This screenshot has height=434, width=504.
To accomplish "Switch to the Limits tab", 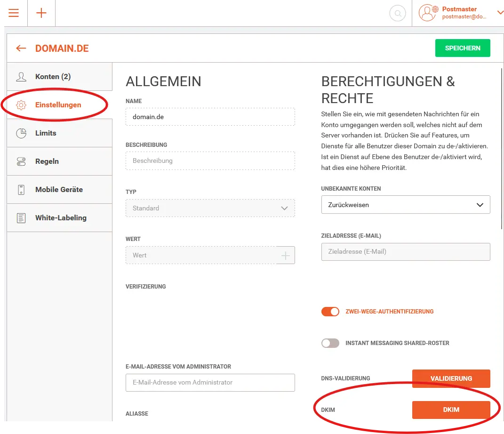I will click(x=59, y=133).
